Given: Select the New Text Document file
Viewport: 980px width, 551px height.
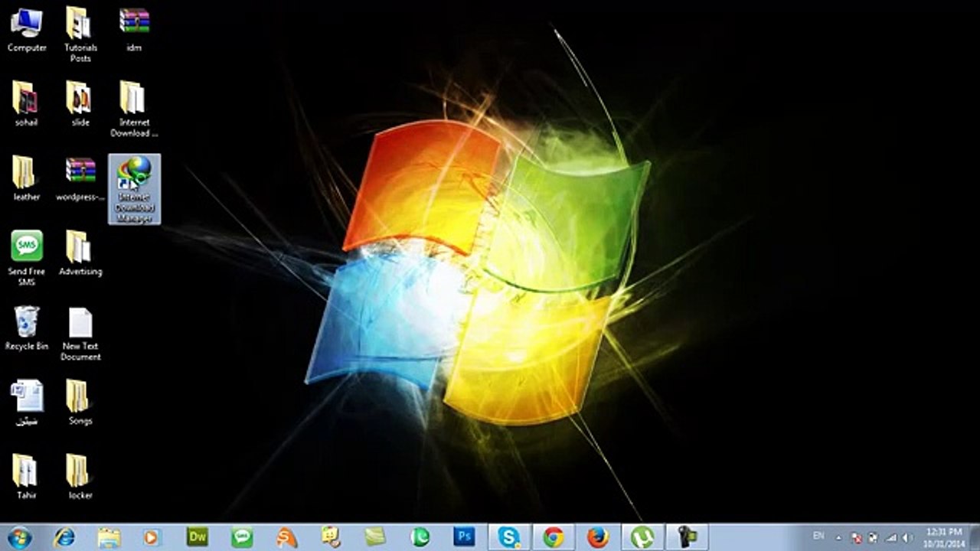Looking at the screenshot, I should pos(80,334).
